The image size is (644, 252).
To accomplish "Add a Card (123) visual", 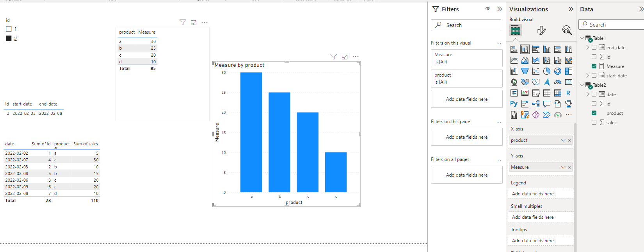I will click(x=569, y=82).
